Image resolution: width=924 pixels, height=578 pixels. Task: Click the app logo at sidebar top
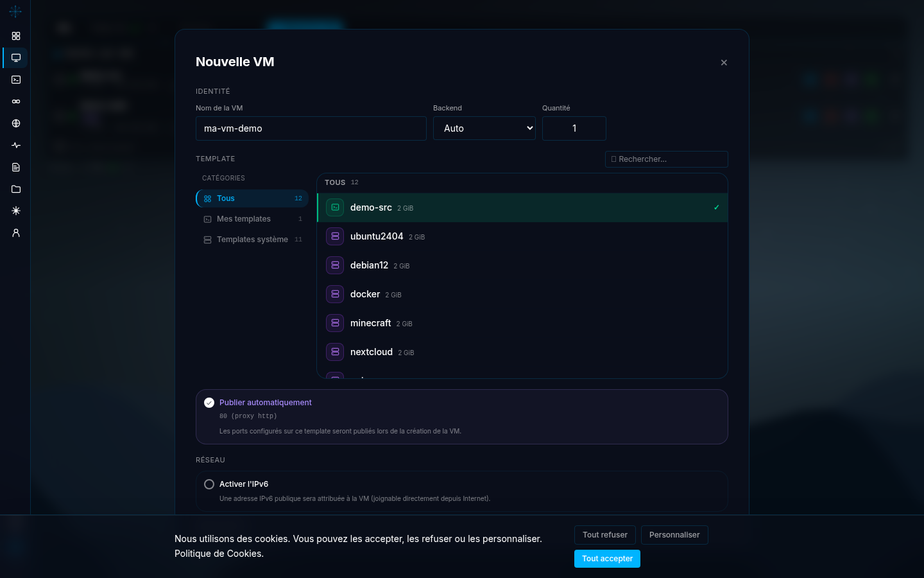15,11
